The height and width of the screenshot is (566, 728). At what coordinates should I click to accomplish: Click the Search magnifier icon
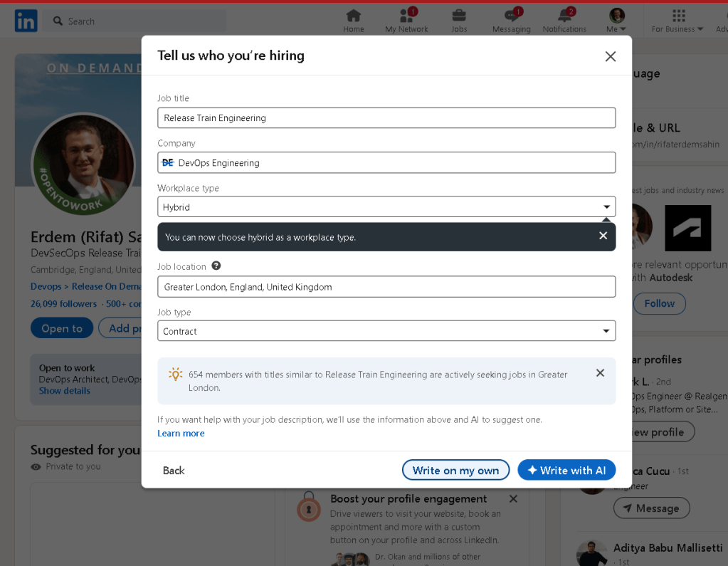[x=58, y=21]
